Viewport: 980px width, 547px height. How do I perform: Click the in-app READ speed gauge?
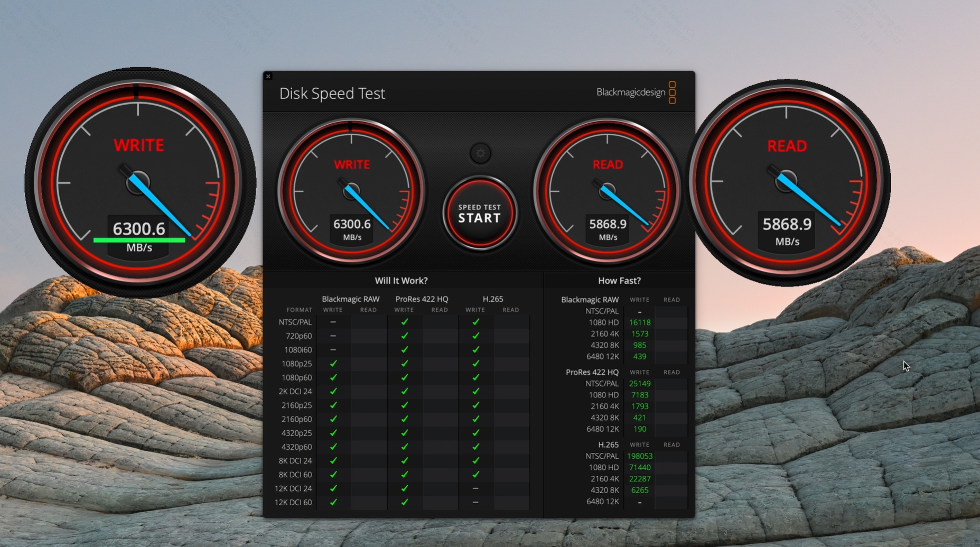pyautogui.click(x=608, y=191)
